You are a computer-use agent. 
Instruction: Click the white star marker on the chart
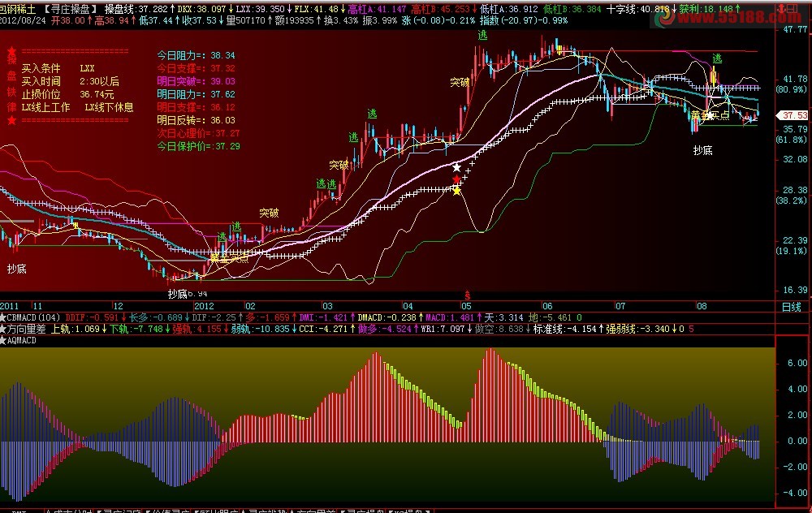point(456,168)
